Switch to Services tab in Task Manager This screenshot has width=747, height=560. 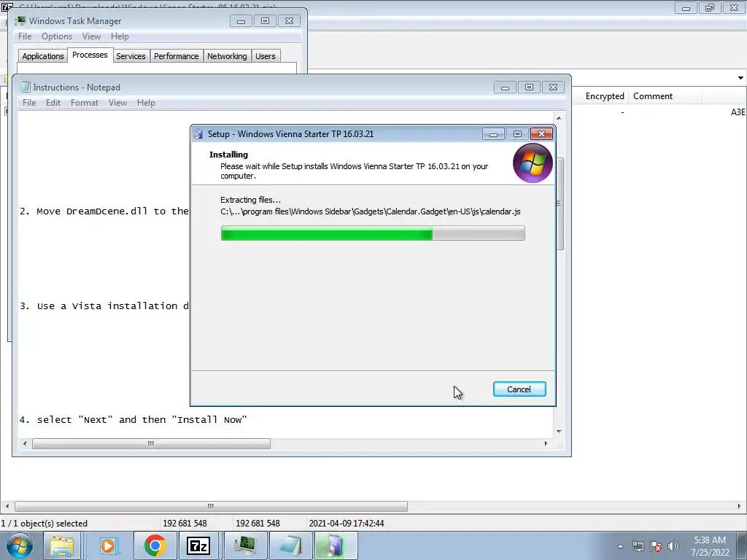point(131,56)
